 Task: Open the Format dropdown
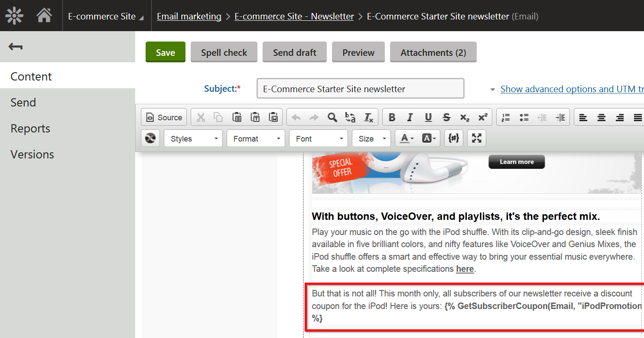[x=256, y=138]
